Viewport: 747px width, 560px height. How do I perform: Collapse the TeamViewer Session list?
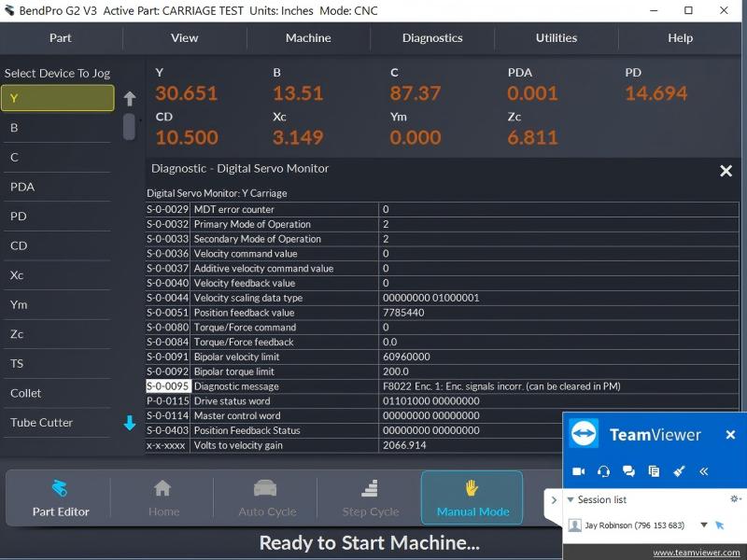tap(571, 500)
